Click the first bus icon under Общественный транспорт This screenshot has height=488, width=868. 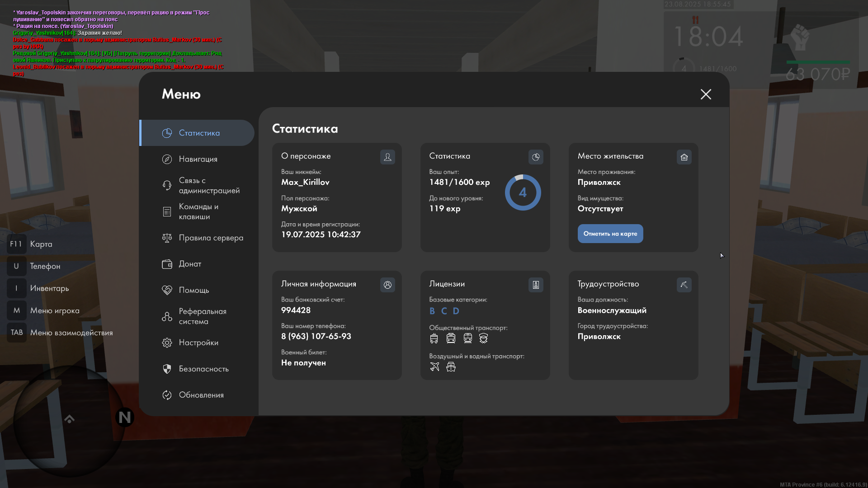click(434, 338)
